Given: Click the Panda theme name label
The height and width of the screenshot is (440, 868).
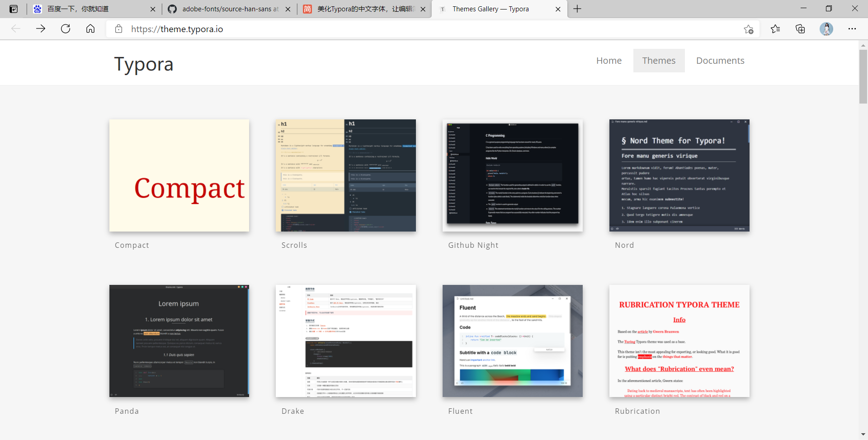Looking at the screenshot, I should [127, 411].
